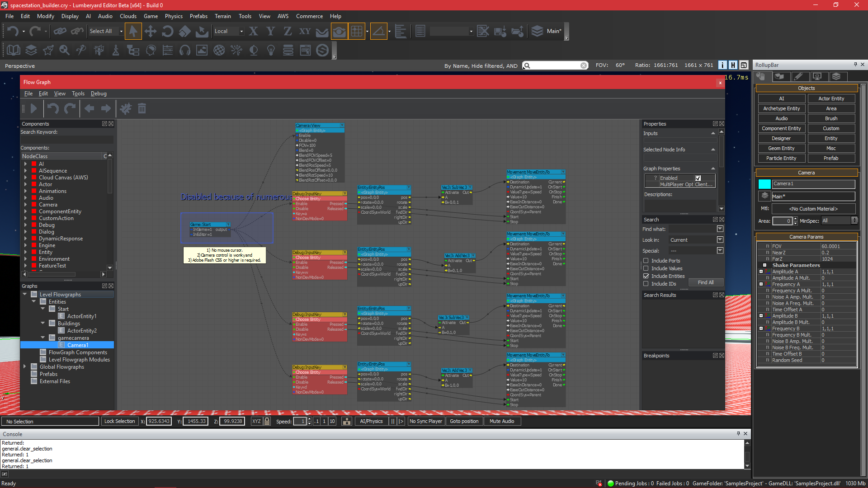This screenshot has width=868, height=488.
Task: Expand Global Flowgraphs tree node
Action: pos(25,367)
